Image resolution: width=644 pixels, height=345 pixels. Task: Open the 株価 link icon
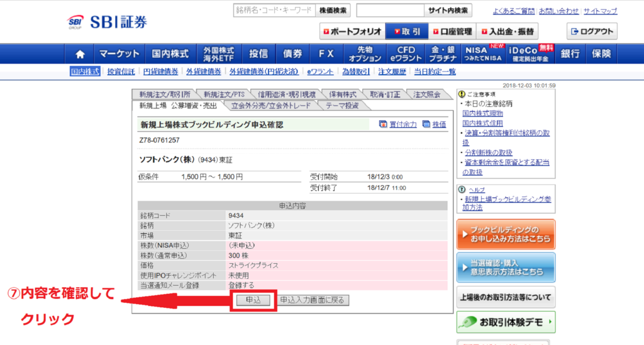coord(426,124)
